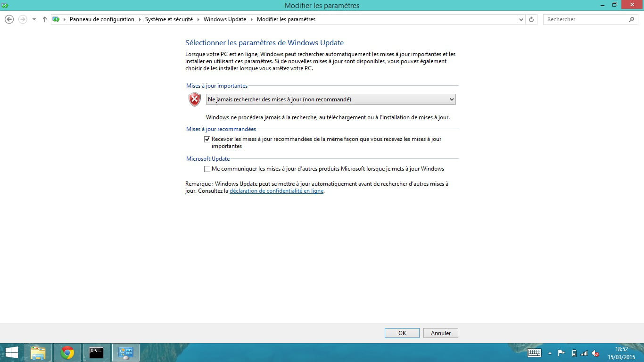Click the Windows Start button
644x362 pixels.
coord(11,353)
